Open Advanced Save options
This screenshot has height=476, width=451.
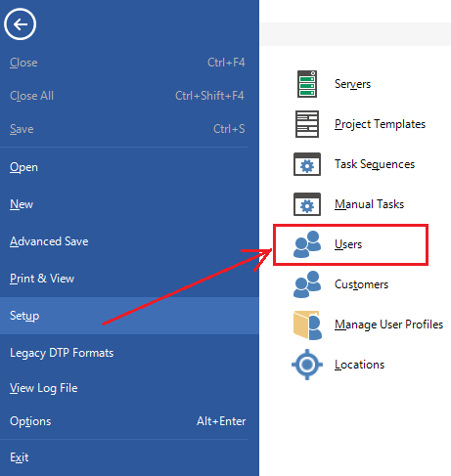(129, 241)
